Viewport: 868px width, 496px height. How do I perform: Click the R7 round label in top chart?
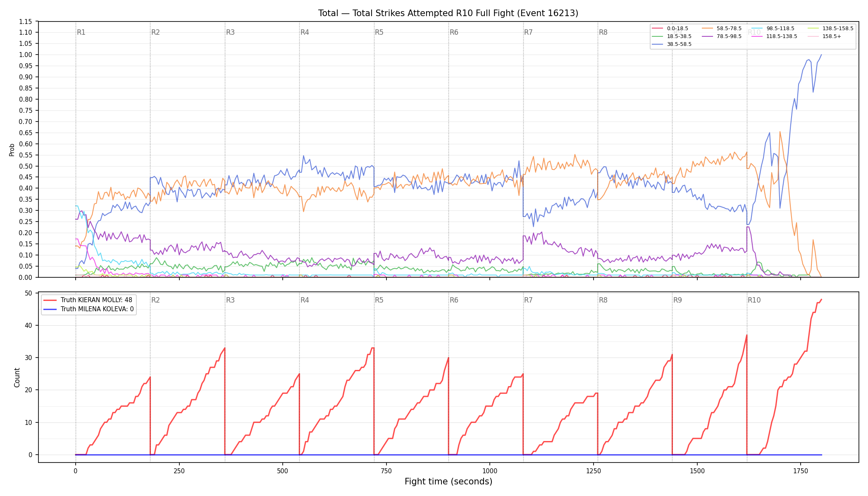coord(528,32)
